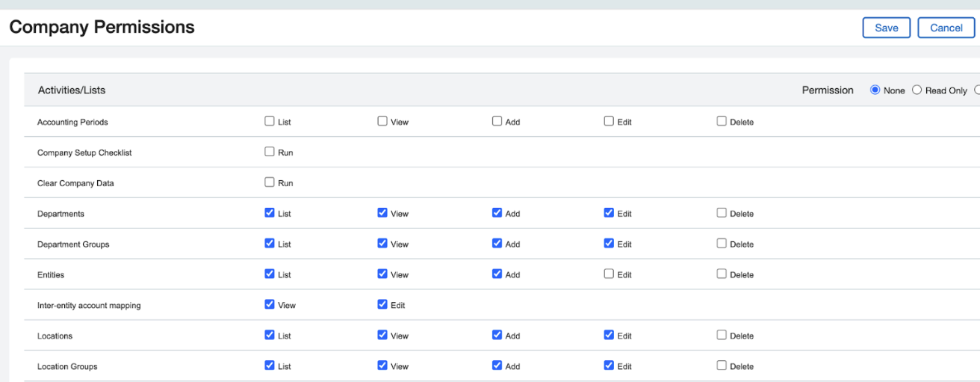Enable Delete permission for Departments
980x382 pixels.
pos(722,213)
